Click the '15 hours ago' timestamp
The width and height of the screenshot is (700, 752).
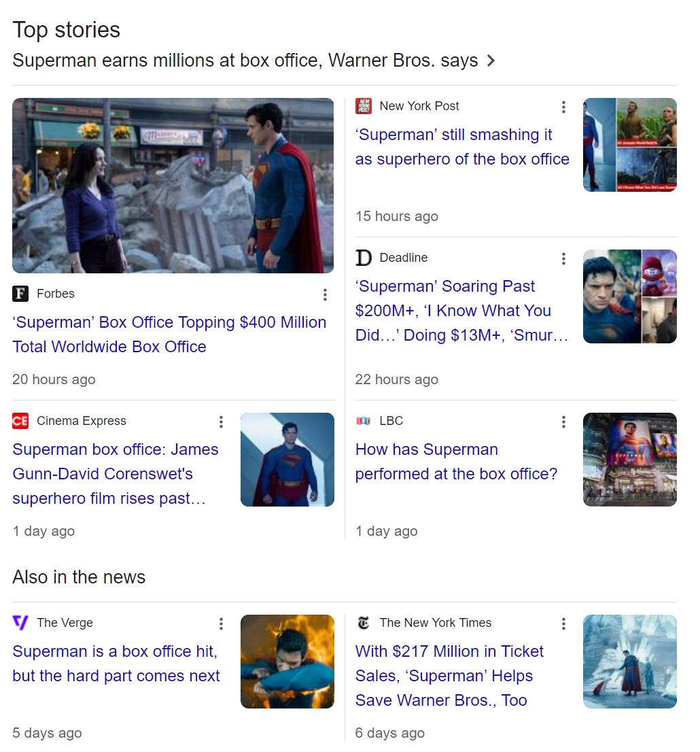pyautogui.click(x=396, y=216)
